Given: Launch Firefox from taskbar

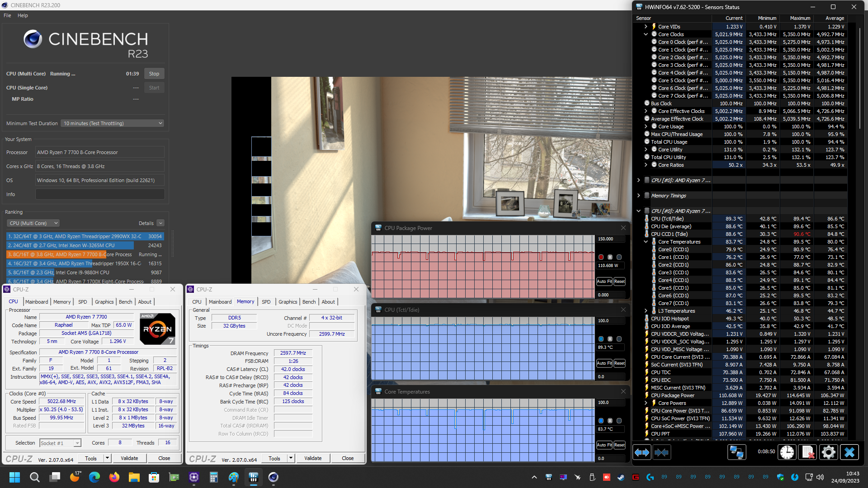Looking at the screenshot, I should 114,477.
